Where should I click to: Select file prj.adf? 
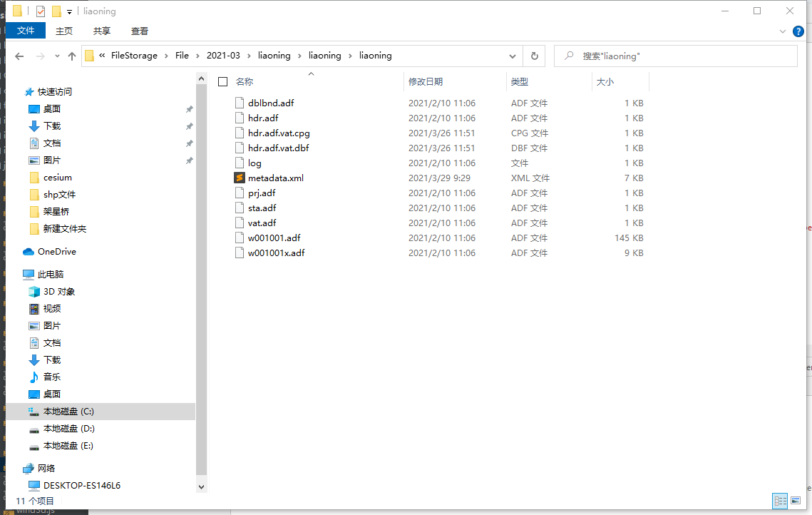click(262, 193)
